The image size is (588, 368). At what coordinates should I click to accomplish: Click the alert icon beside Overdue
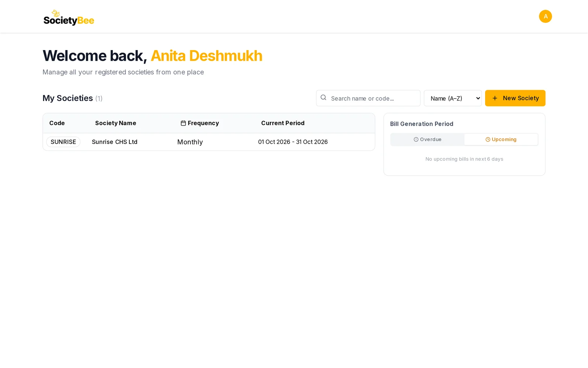coord(416,139)
